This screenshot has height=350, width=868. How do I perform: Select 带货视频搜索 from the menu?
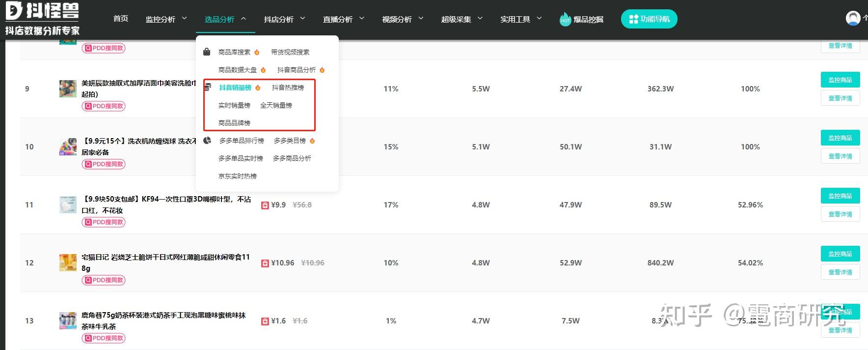click(290, 52)
